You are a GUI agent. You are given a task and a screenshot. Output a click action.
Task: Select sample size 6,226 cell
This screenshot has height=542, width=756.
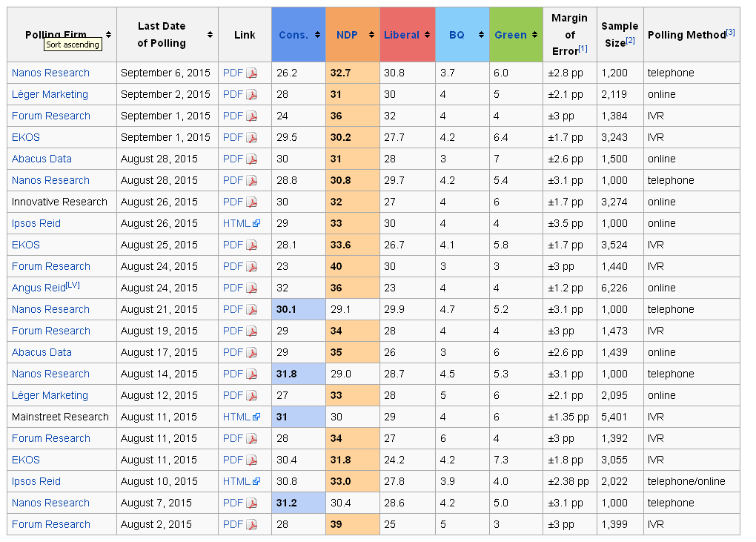click(620, 288)
